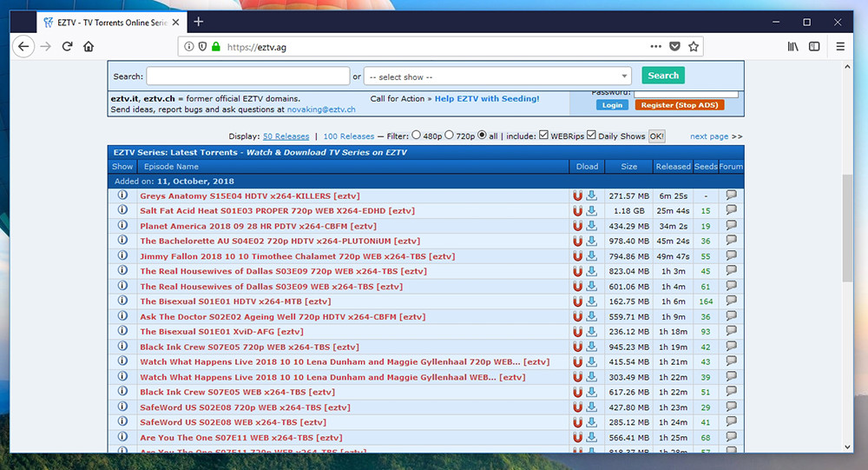Toggle the Daily Shows checkbox

coord(591,135)
